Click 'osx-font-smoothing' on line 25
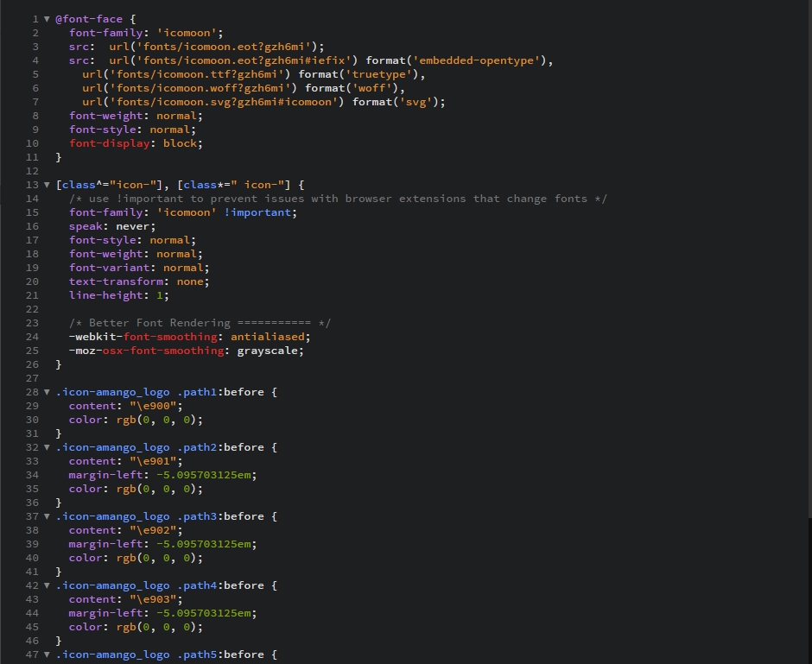The image size is (812, 664). pyautogui.click(x=163, y=351)
